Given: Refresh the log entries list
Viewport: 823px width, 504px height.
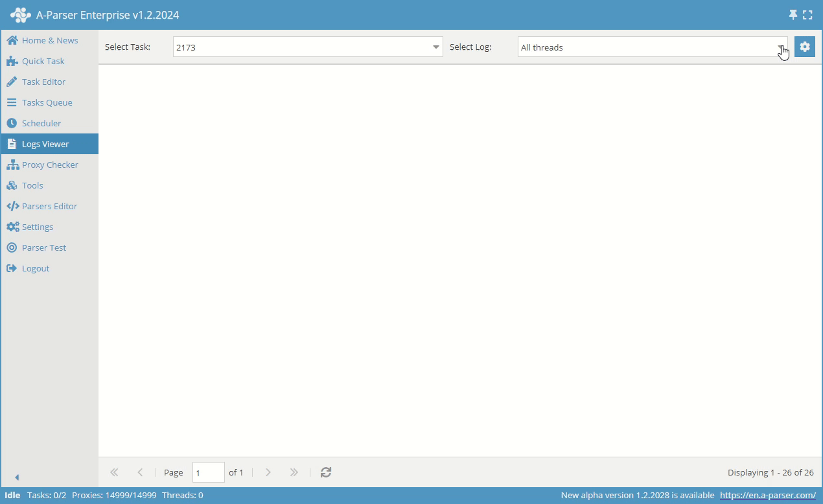Looking at the screenshot, I should [x=326, y=472].
